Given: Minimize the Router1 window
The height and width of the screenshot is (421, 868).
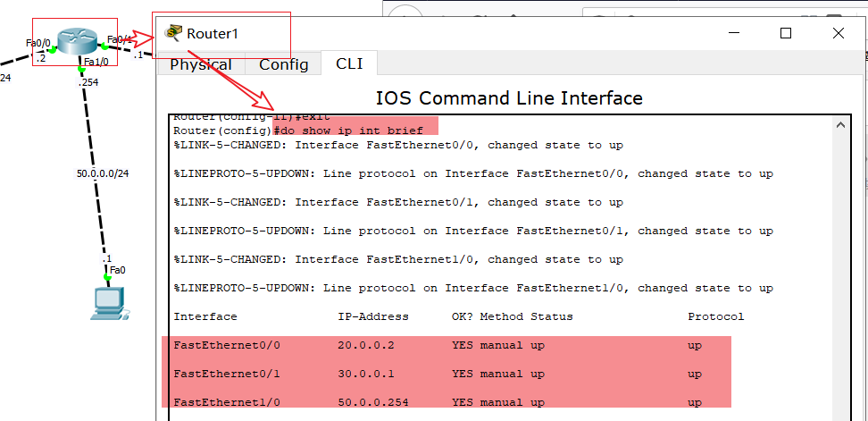Looking at the screenshot, I should click(x=734, y=33).
